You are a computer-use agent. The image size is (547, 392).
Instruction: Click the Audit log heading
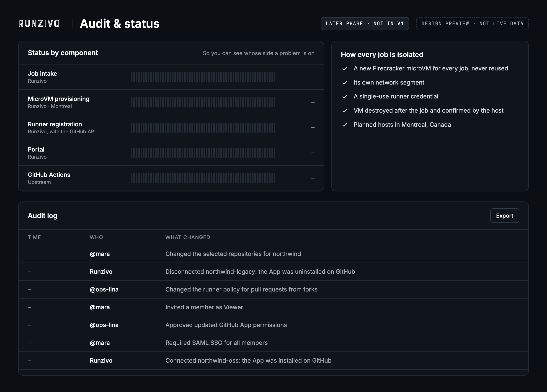[x=42, y=216]
